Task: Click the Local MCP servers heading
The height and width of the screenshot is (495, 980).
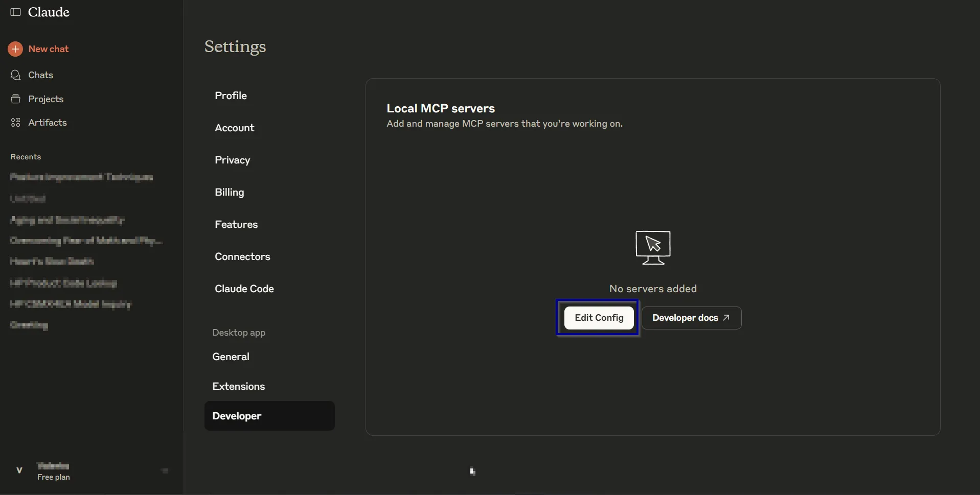Action: pyautogui.click(x=441, y=108)
